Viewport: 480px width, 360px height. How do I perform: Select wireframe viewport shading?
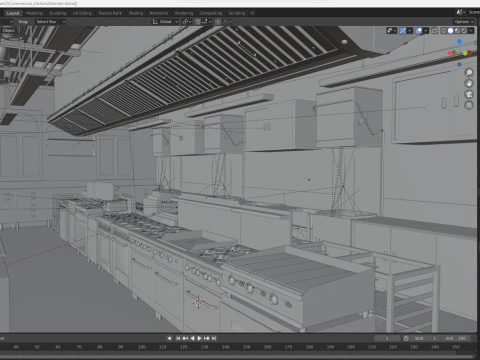444,31
